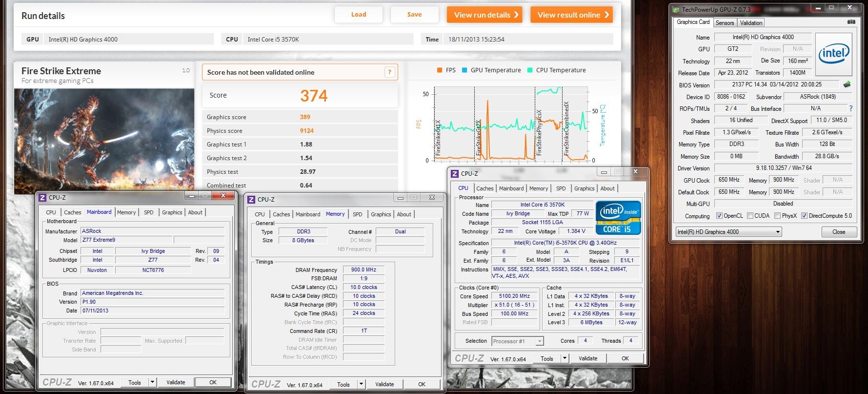Image resolution: width=868 pixels, height=394 pixels.
Task: Close the CPU-Z Memory window
Action: point(432,197)
